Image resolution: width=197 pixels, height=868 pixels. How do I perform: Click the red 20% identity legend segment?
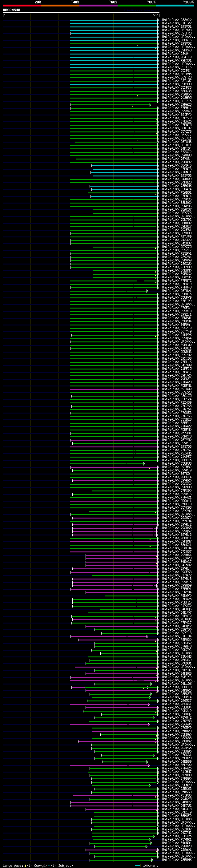(22, 6)
